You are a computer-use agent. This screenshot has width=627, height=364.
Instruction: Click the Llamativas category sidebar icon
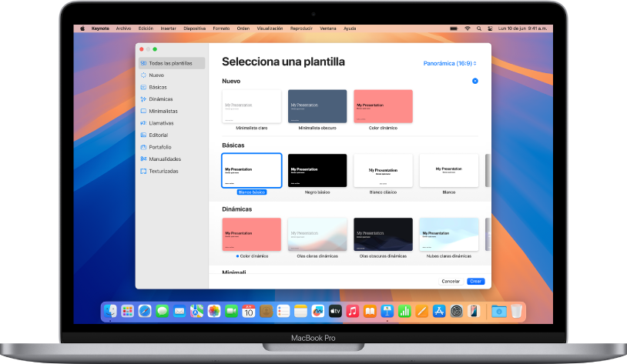(x=143, y=123)
